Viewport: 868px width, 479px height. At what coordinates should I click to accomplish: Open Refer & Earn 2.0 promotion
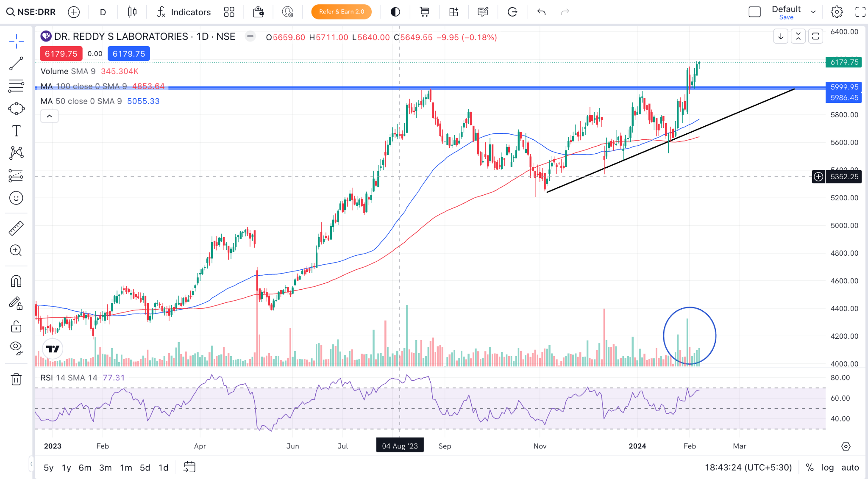(342, 12)
